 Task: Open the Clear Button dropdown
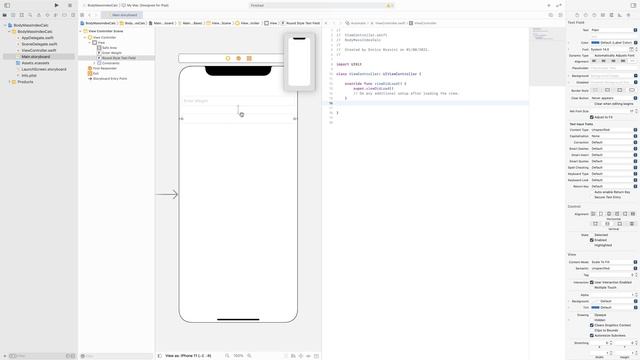click(x=613, y=98)
